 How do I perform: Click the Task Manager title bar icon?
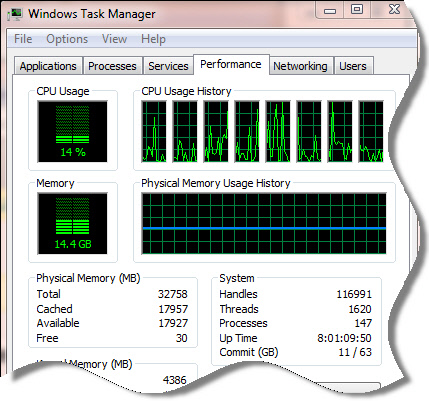(x=15, y=14)
